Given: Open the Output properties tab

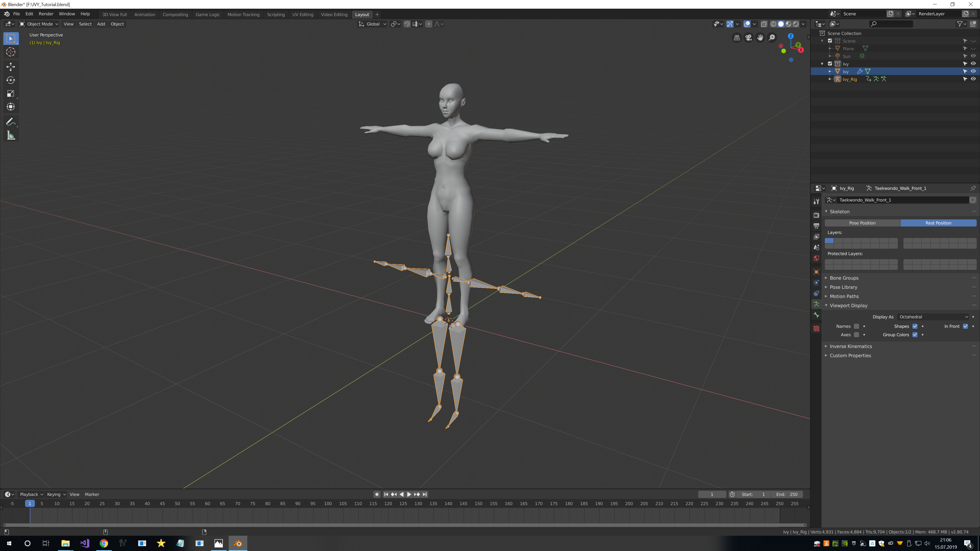Looking at the screenshot, I should tap(816, 226).
